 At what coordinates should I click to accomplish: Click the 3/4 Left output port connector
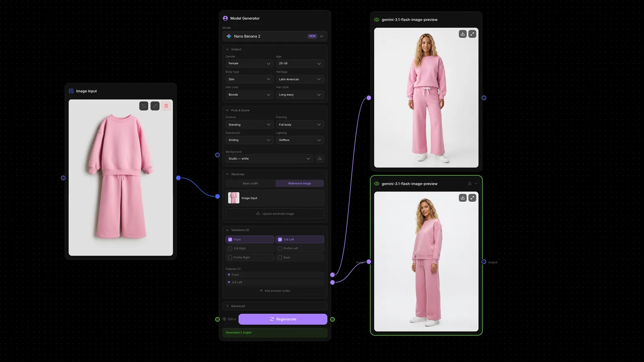click(x=332, y=282)
